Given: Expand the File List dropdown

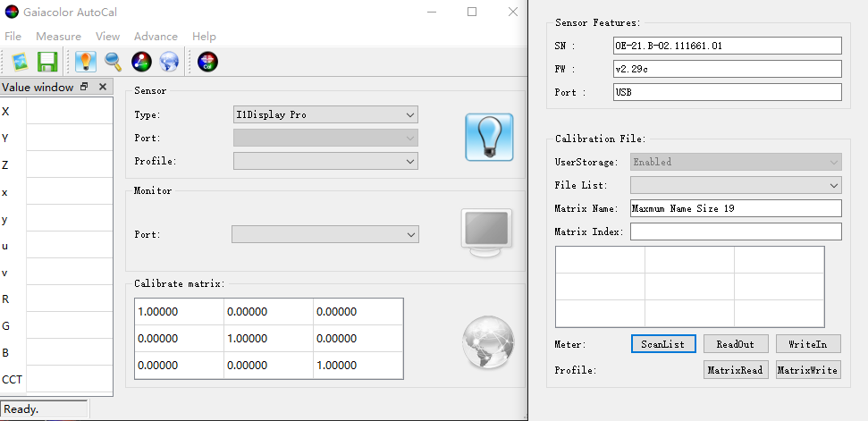Looking at the screenshot, I should tap(736, 185).
